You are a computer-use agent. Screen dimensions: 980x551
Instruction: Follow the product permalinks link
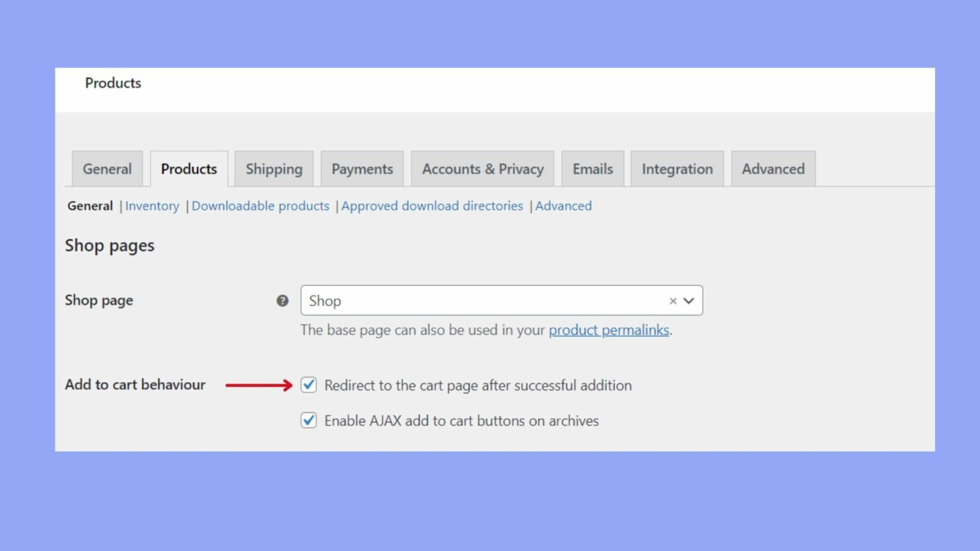pyautogui.click(x=609, y=330)
